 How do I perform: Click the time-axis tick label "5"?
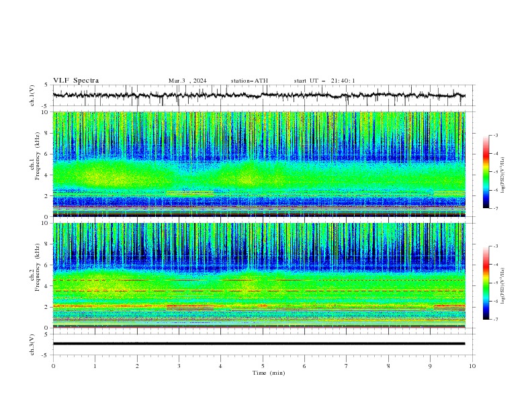(x=263, y=366)
